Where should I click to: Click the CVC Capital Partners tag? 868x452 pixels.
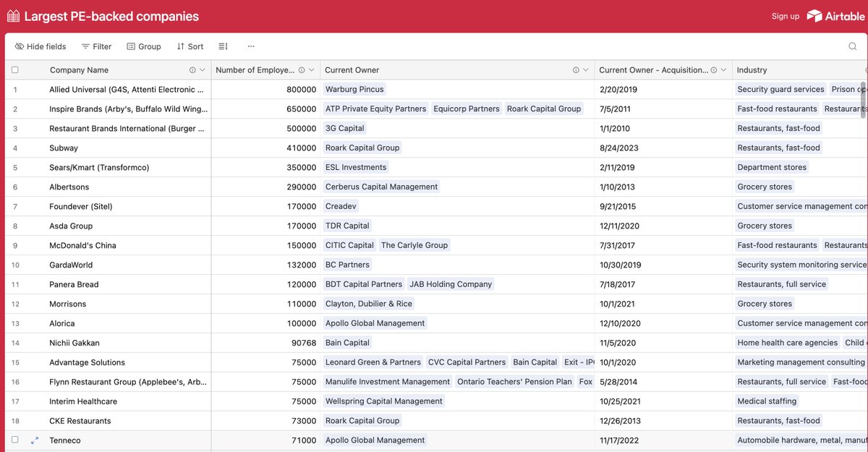[467, 363]
